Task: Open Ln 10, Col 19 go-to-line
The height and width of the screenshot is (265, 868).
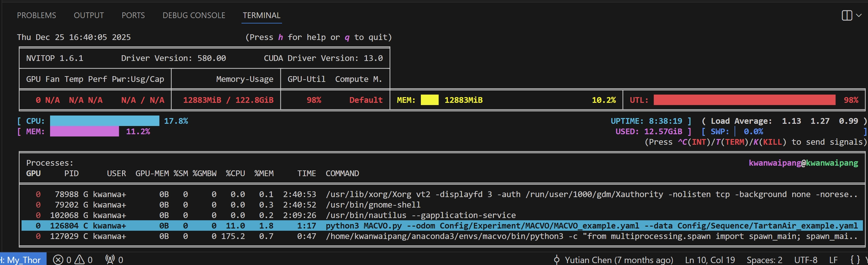Action: coord(710,260)
